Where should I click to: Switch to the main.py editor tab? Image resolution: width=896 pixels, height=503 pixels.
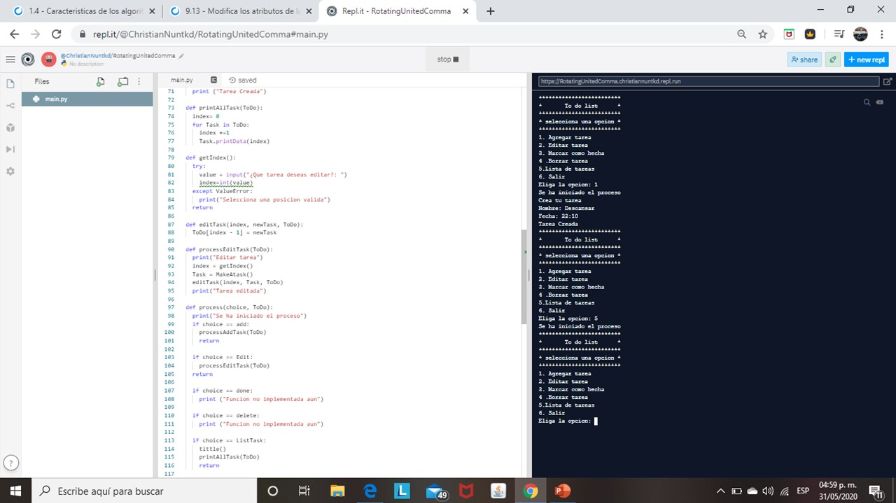tap(181, 80)
